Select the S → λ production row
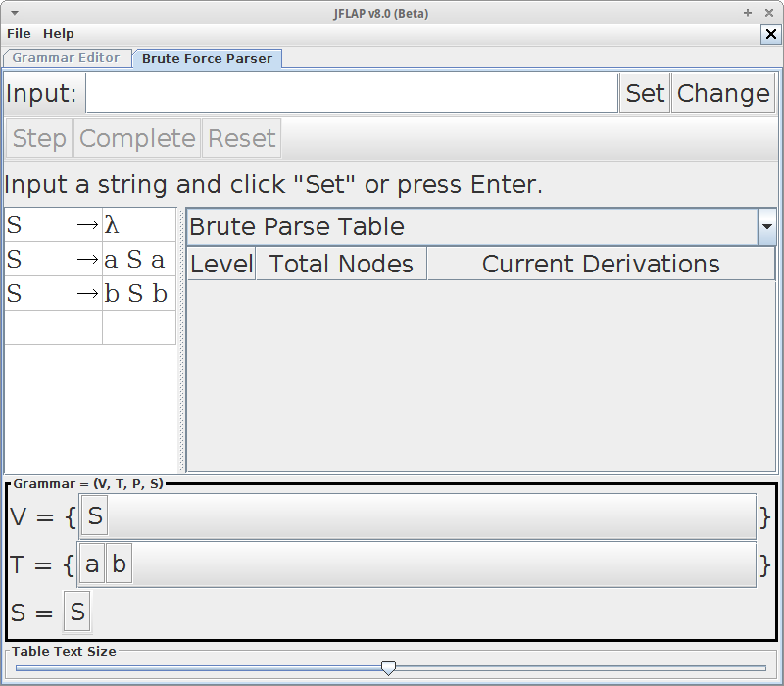The image size is (784, 686). click(90, 225)
